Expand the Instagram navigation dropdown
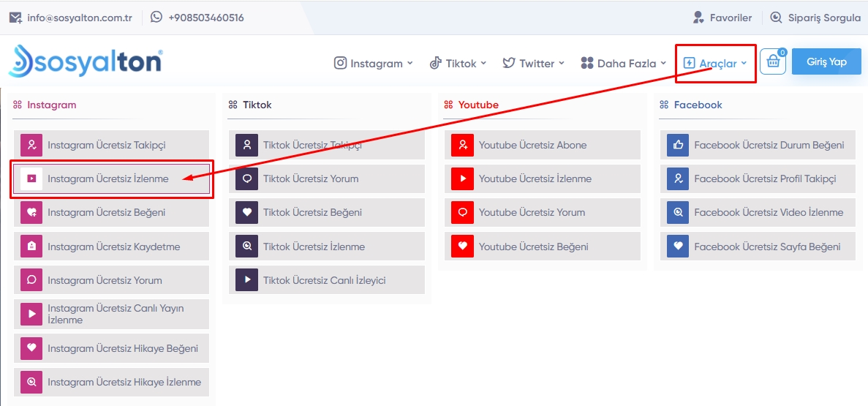 [374, 63]
